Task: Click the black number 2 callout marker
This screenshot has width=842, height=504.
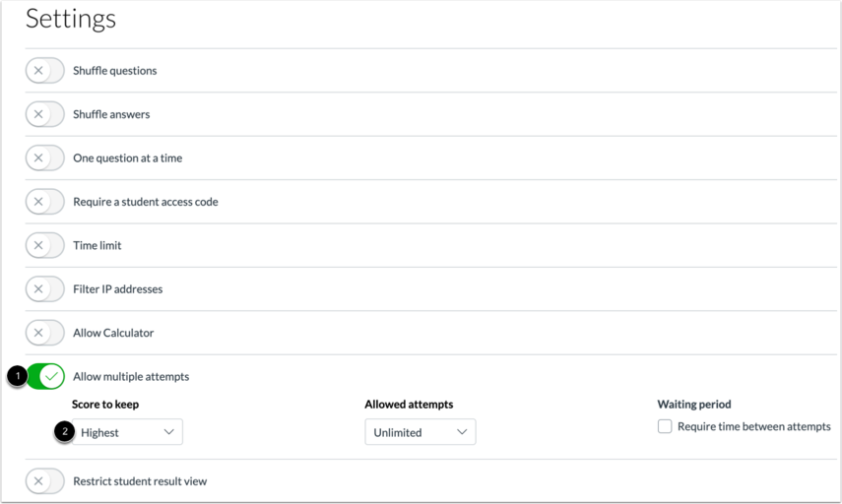Action: click(x=65, y=431)
